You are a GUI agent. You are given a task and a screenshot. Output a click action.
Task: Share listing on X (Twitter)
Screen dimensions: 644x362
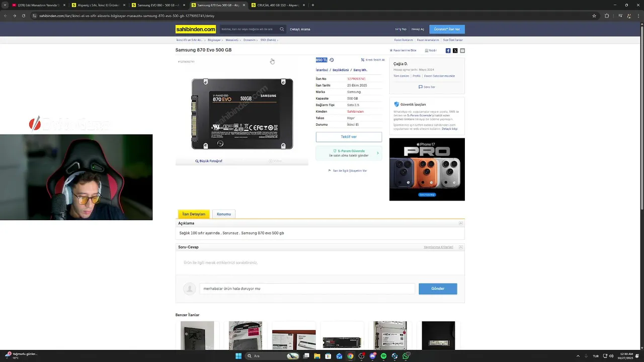[x=455, y=51]
